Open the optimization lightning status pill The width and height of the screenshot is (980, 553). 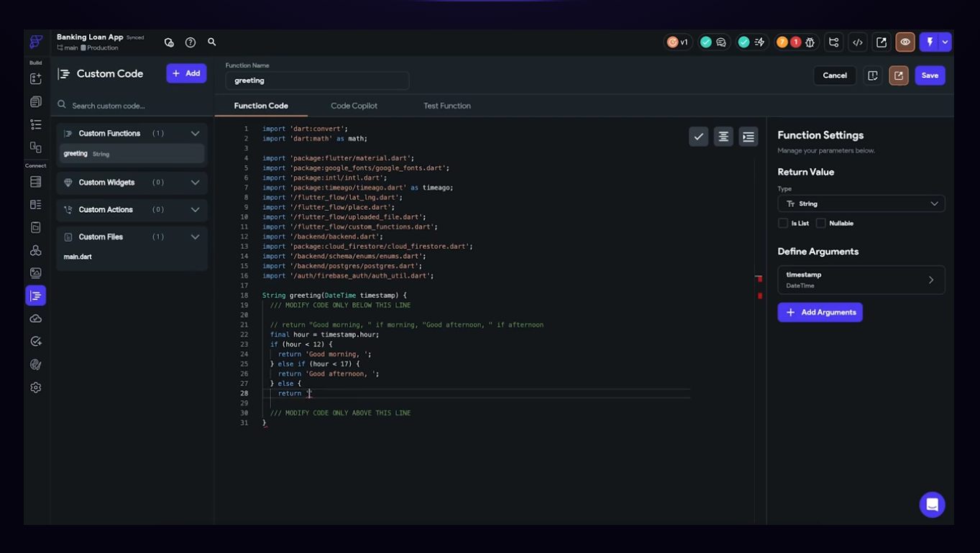click(752, 42)
